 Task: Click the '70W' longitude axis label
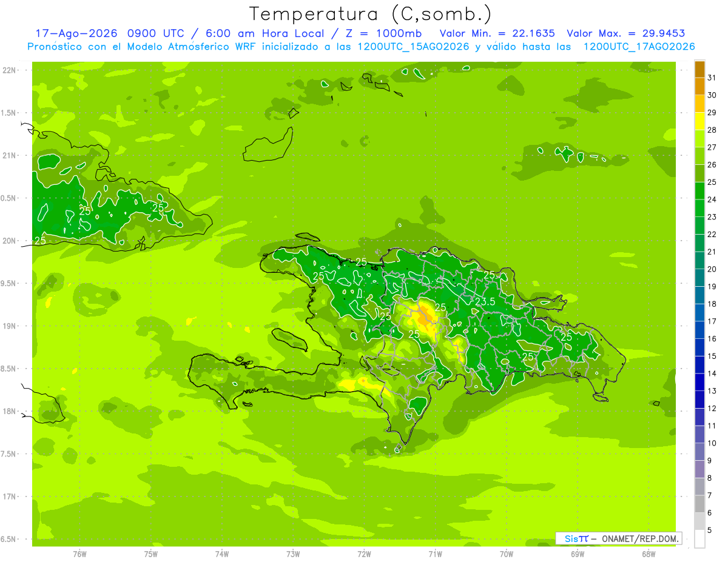pyautogui.click(x=507, y=554)
